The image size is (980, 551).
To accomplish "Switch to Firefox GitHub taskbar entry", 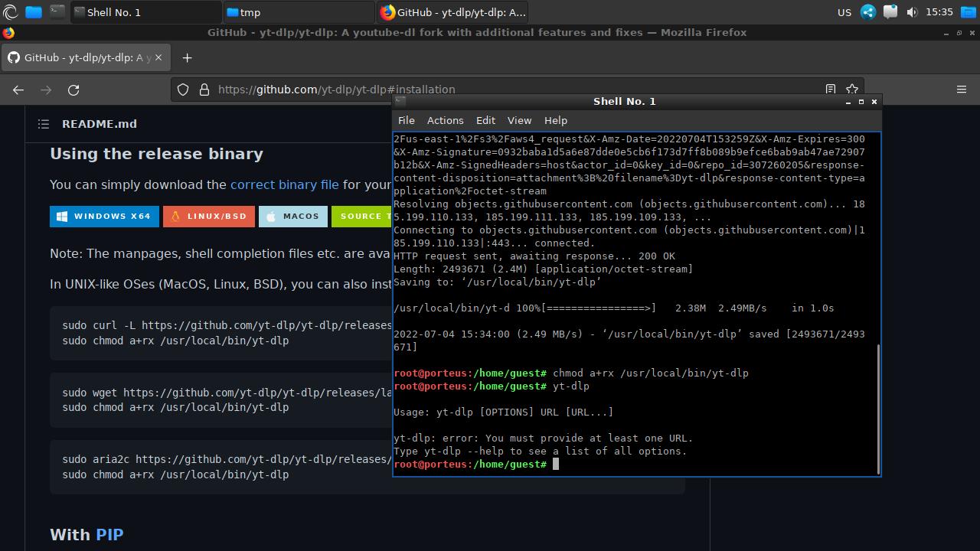I will (452, 12).
